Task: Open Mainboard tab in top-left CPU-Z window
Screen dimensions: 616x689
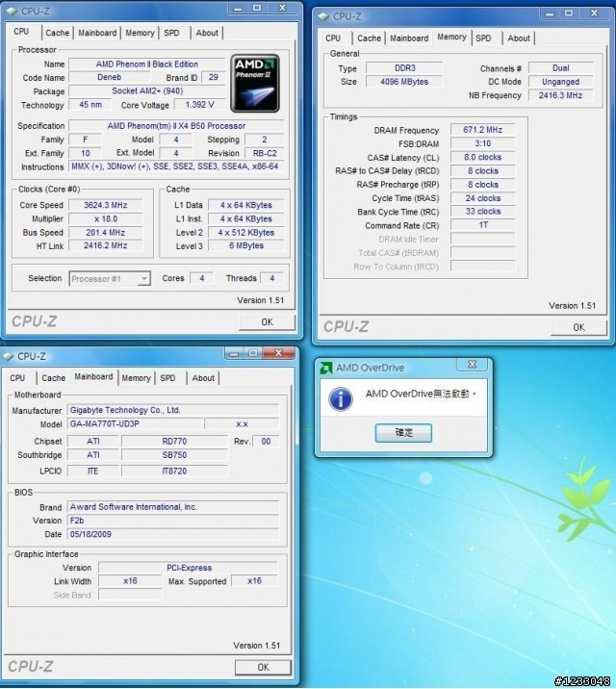Action: click(x=97, y=33)
